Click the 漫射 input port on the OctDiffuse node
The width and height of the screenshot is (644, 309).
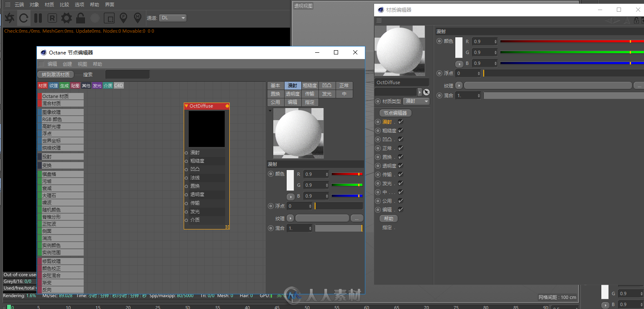click(187, 152)
